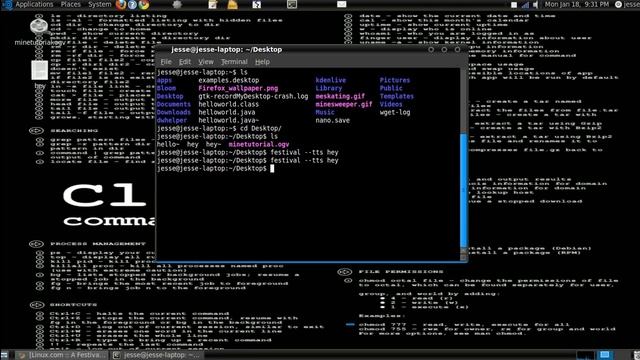Switch to the highlighted second workspace

604,355
